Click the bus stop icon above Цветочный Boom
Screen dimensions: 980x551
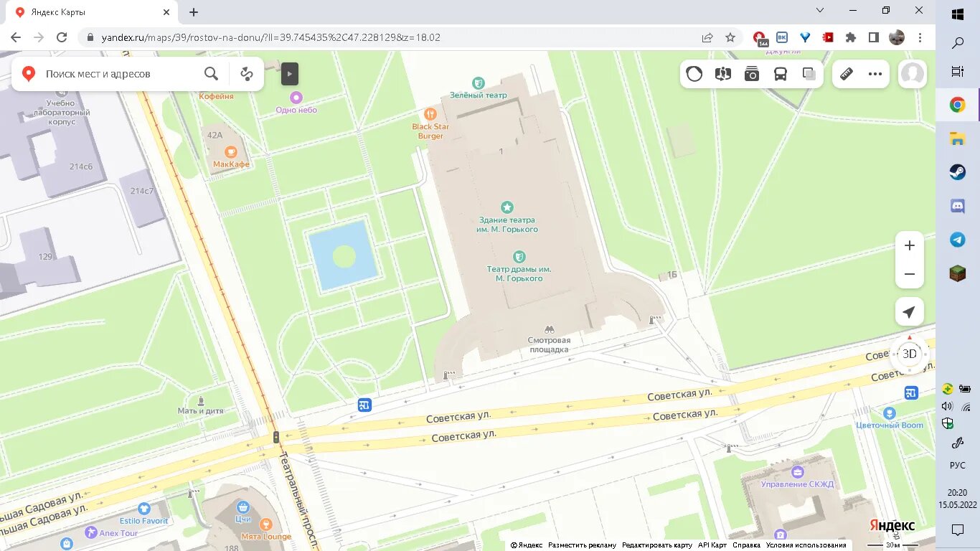pos(911,392)
